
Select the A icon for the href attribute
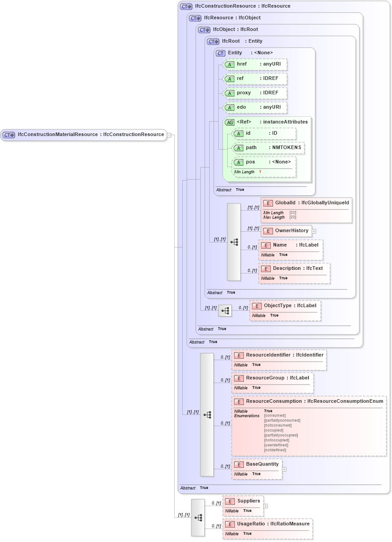229,64
